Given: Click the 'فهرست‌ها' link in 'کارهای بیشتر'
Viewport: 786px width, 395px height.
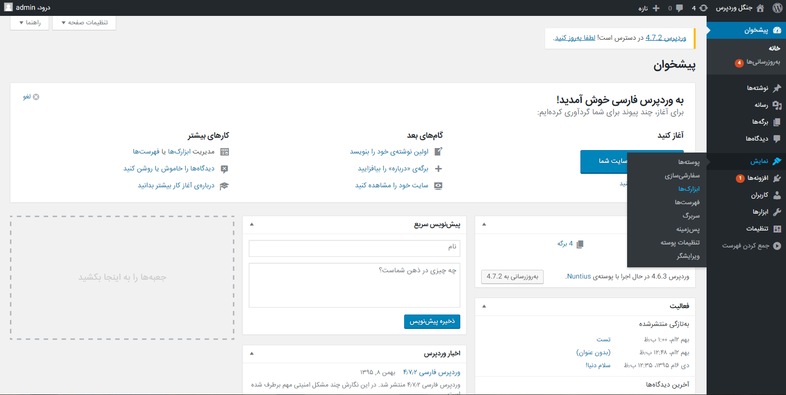Looking at the screenshot, I should click(x=146, y=151).
